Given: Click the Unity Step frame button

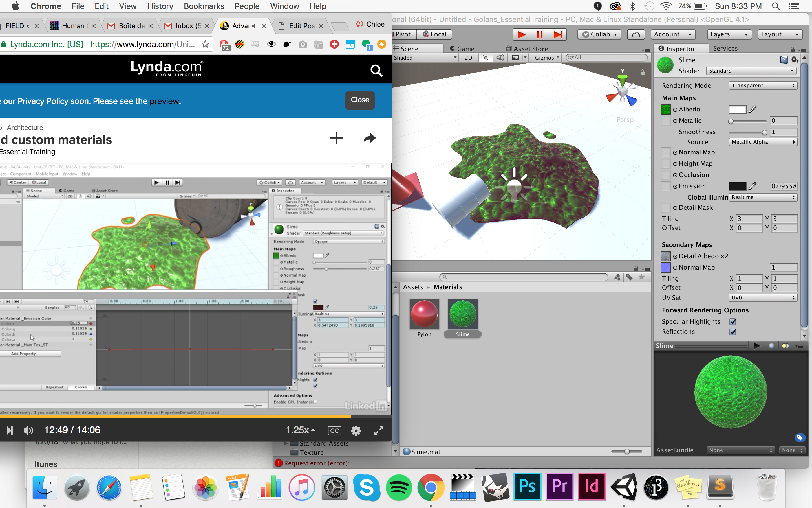Looking at the screenshot, I should click(x=558, y=34).
